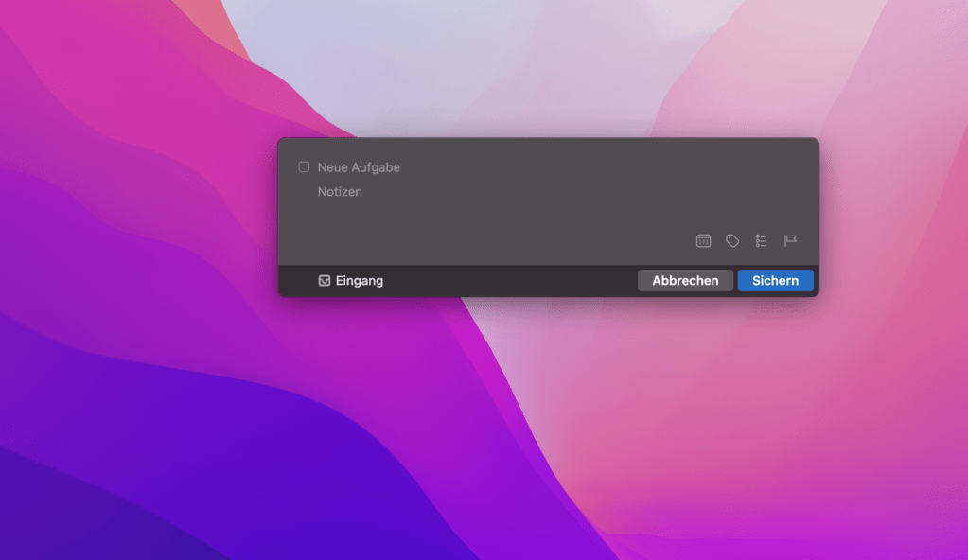Mark the new to-do as completed
Image resolution: width=968 pixels, height=560 pixels.
coord(304,167)
